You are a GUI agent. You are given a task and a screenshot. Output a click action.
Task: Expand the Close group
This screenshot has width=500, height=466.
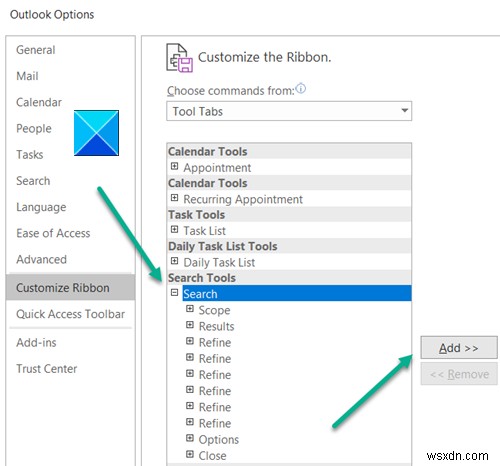click(x=190, y=454)
